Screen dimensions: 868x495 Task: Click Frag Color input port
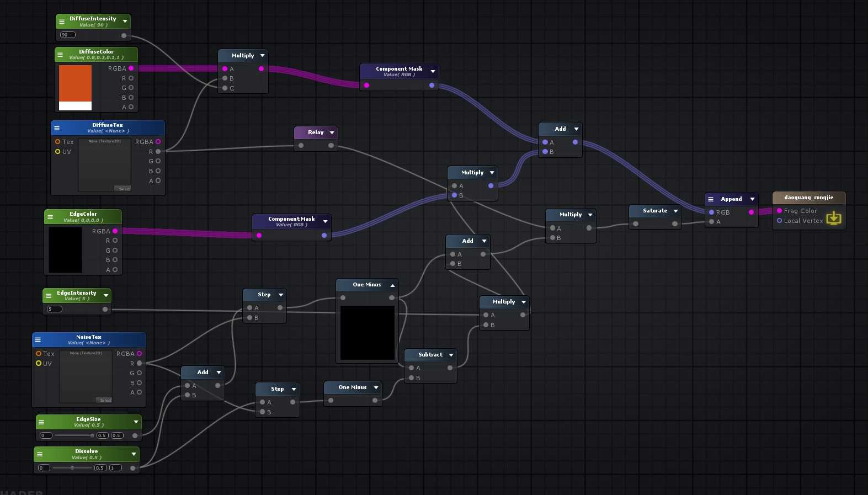779,211
